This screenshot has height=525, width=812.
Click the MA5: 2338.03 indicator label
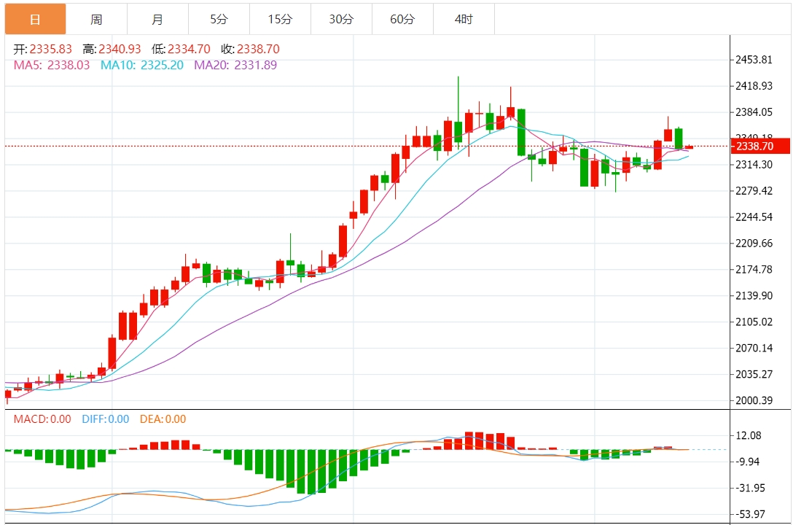point(51,66)
